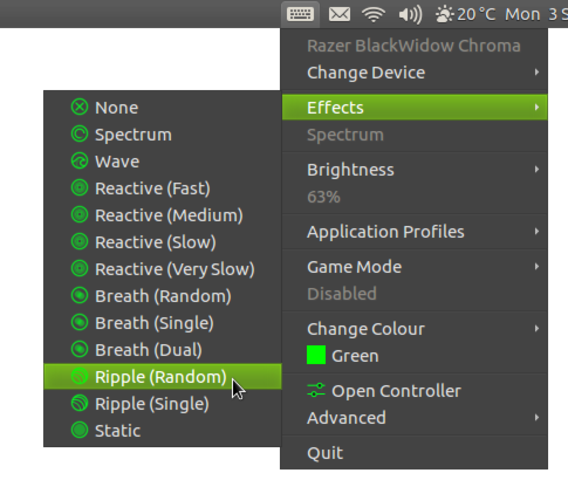The width and height of the screenshot is (568, 480).
Task: Select the None effect icon
Action: coord(80,107)
